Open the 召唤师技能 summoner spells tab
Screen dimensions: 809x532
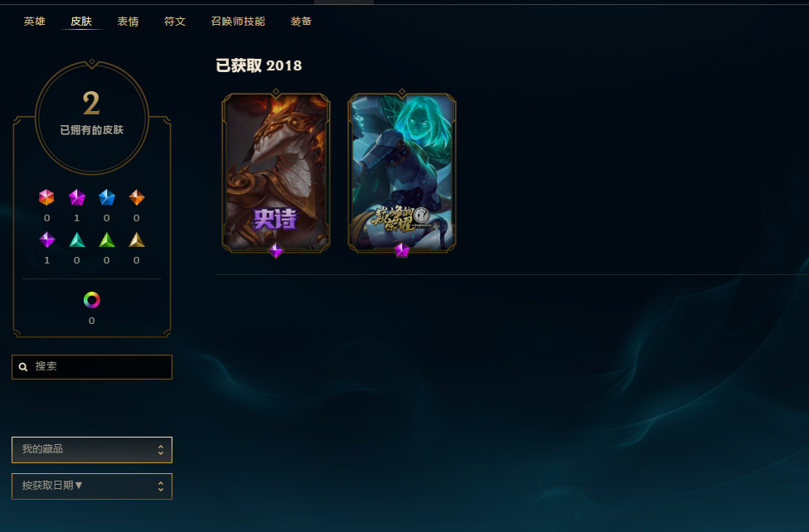click(238, 22)
